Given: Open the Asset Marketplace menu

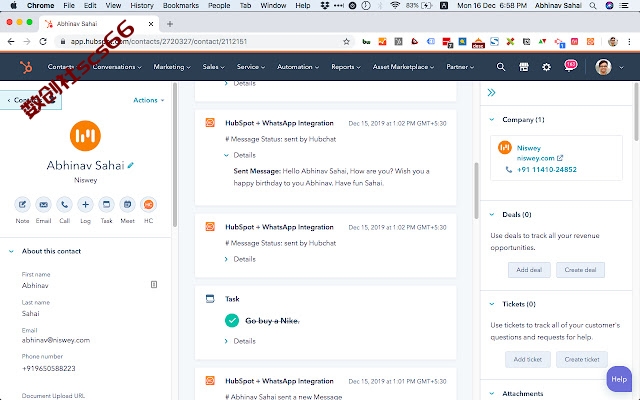Looking at the screenshot, I should point(403,67).
